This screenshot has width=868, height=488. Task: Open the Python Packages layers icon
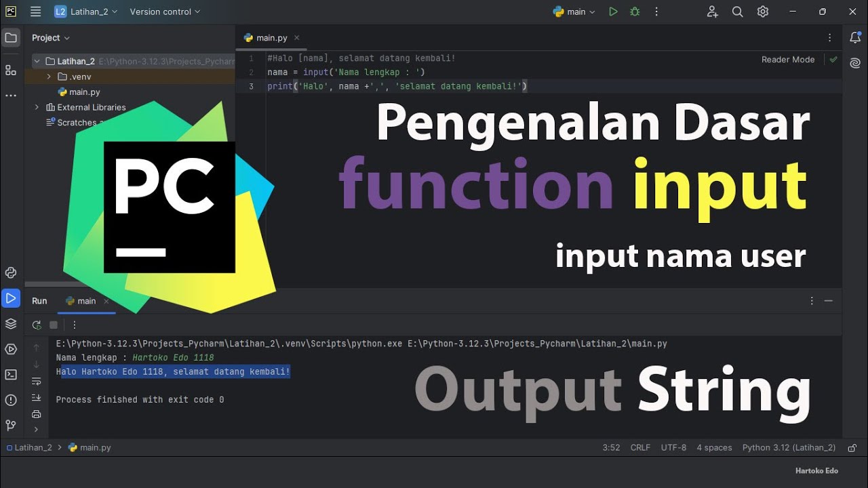click(x=11, y=323)
